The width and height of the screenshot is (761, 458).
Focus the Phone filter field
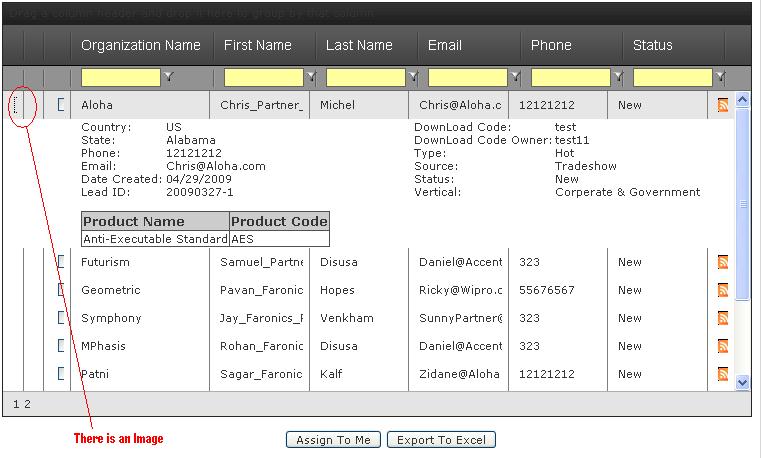(x=571, y=78)
